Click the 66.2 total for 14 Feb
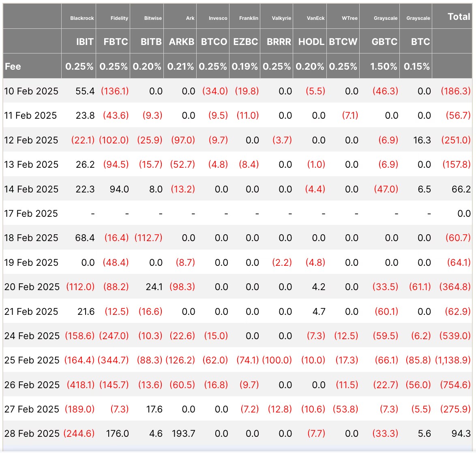This screenshot has width=476, height=453. click(x=461, y=189)
